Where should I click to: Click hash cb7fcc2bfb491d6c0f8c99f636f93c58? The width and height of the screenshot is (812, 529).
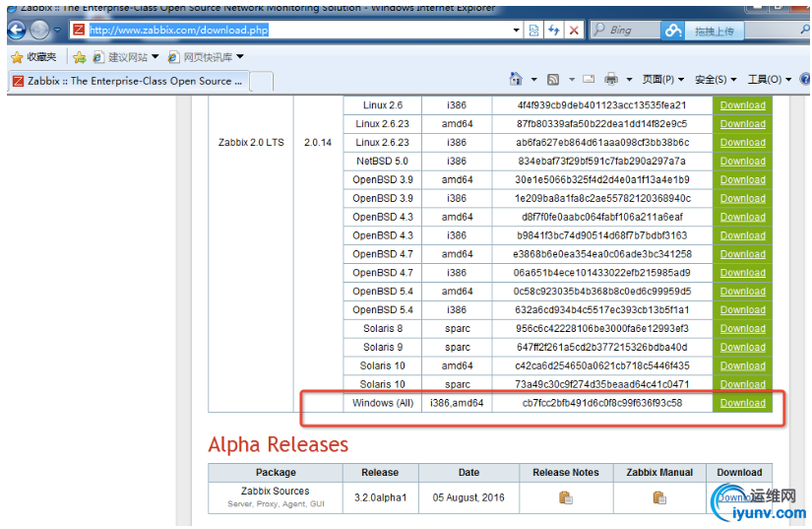pos(602,403)
